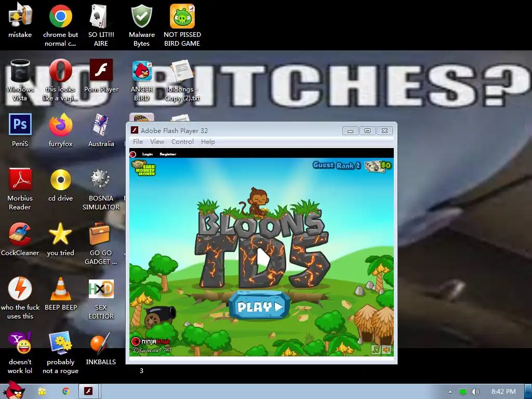Viewport: 532px width, 399px height.
Task: Open 'who the fuck uses this' icon
Action: click(20, 288)
